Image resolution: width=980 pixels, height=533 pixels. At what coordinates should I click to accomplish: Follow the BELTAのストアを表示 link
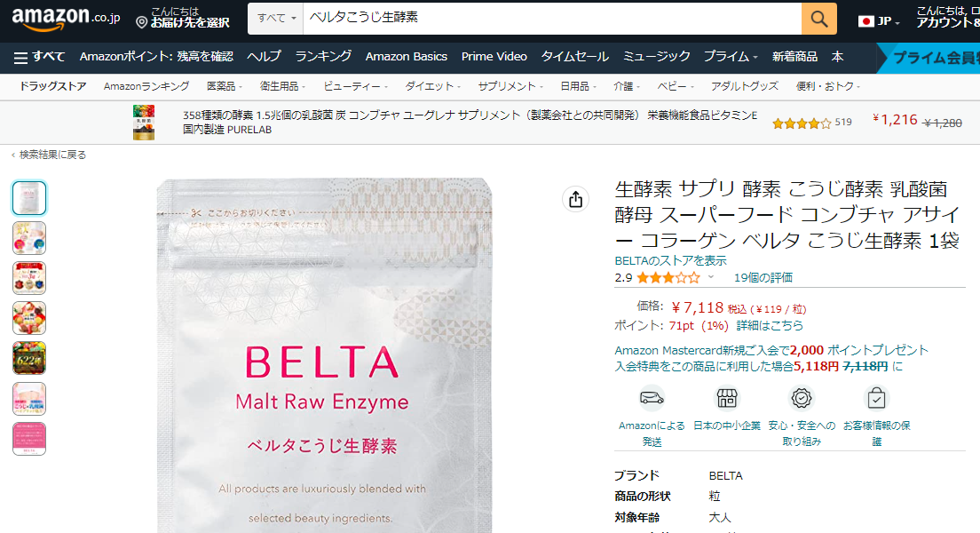(x=670, y=260)
